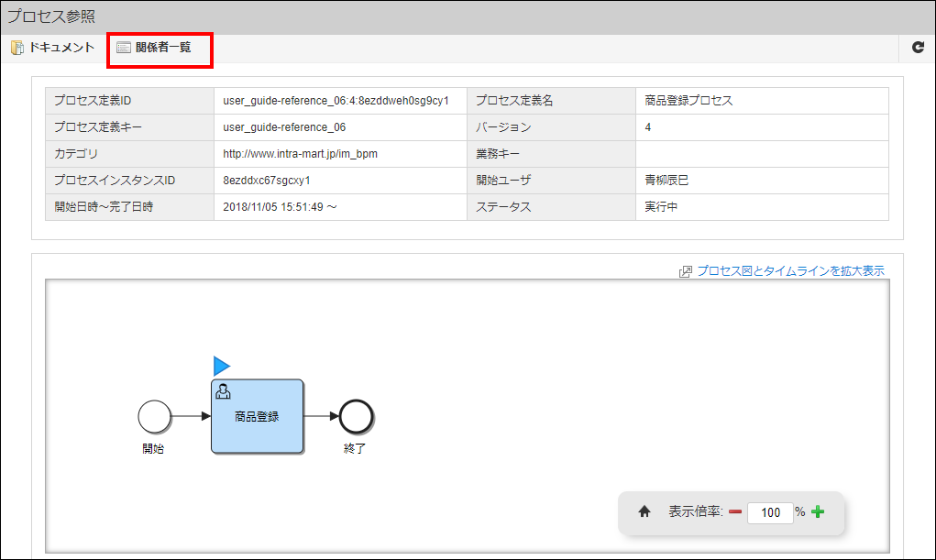The image size is (936, 560).
Task: Click the green plus zoom-in icon
Action: pyautogui.click(x=818, y=512)
